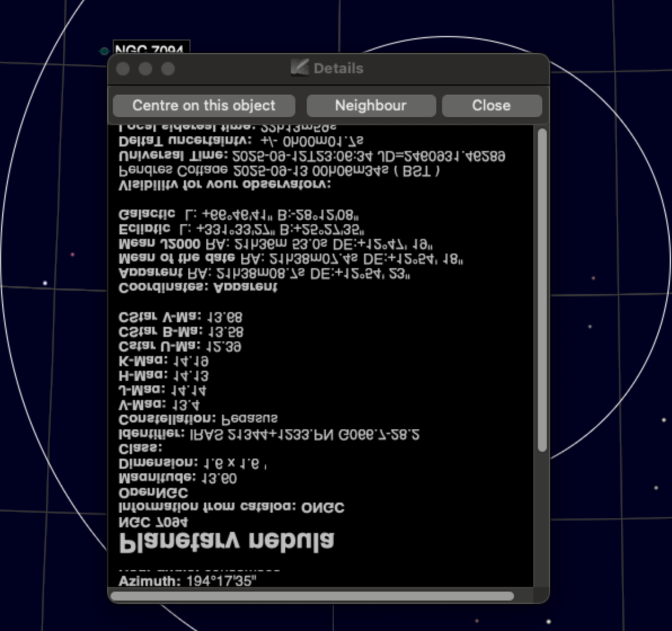Click the Dimension: 1.6 x 1.6 line
Image resolution: width=672 pixels, height=631 pixels.
tap(193, 464)
